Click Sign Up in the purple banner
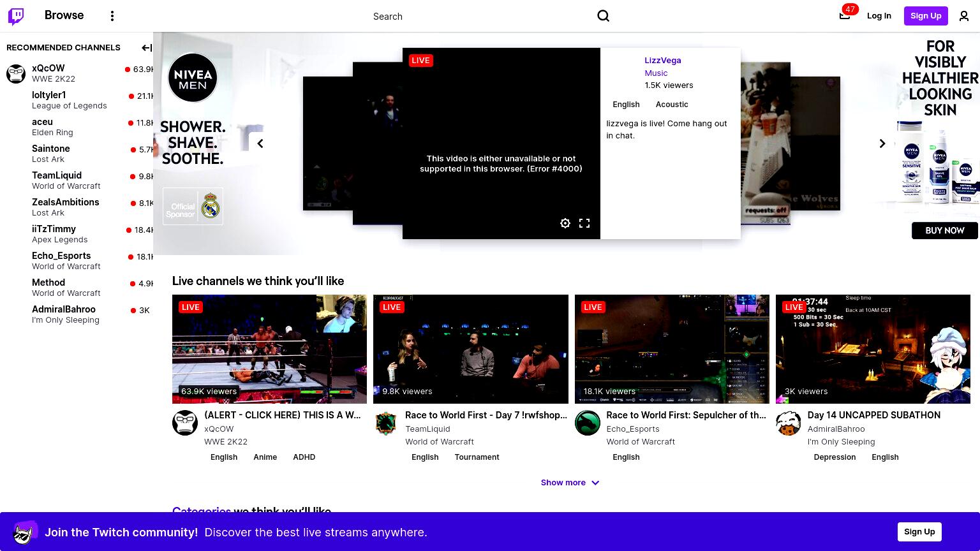 click(919, 532)
